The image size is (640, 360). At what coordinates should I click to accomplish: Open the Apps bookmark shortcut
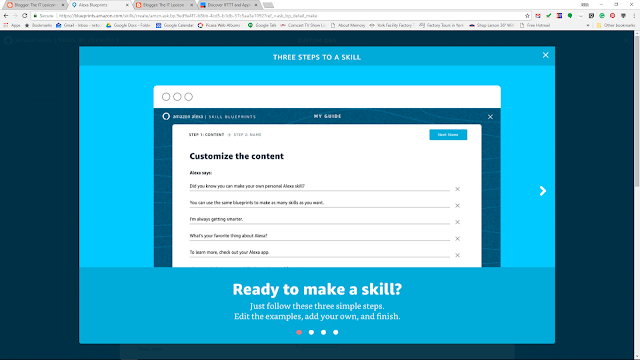pos(12,25)
